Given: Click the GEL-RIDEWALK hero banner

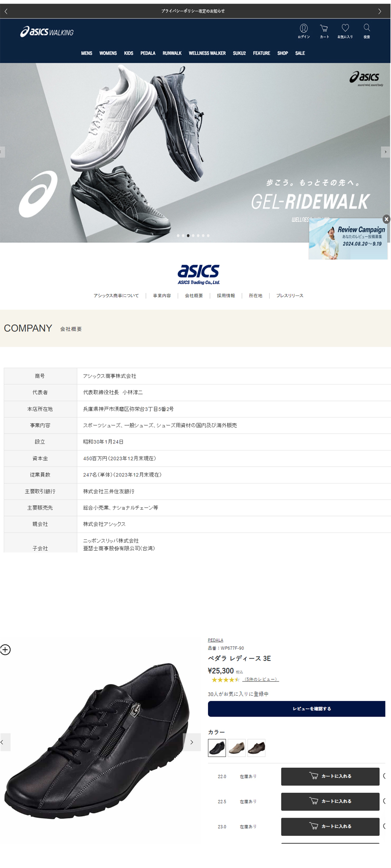Looking at the screenshot, I should (195, 153).
